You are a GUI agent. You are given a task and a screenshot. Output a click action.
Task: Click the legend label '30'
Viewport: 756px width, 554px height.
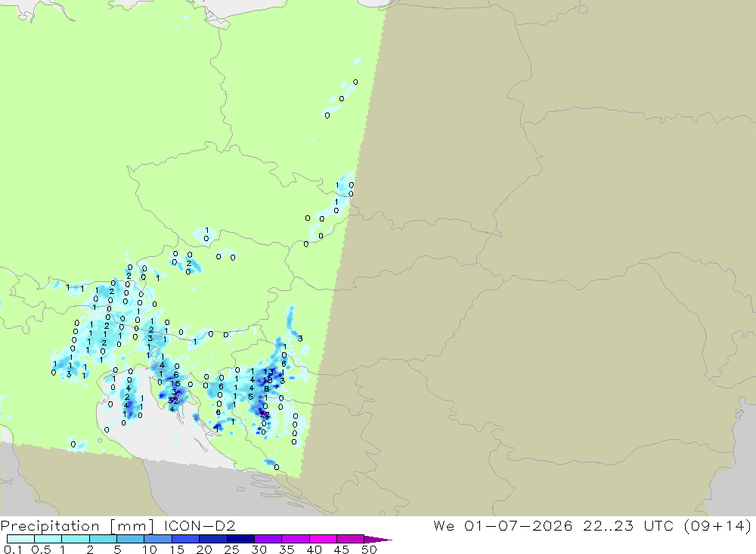coord(259,549)
